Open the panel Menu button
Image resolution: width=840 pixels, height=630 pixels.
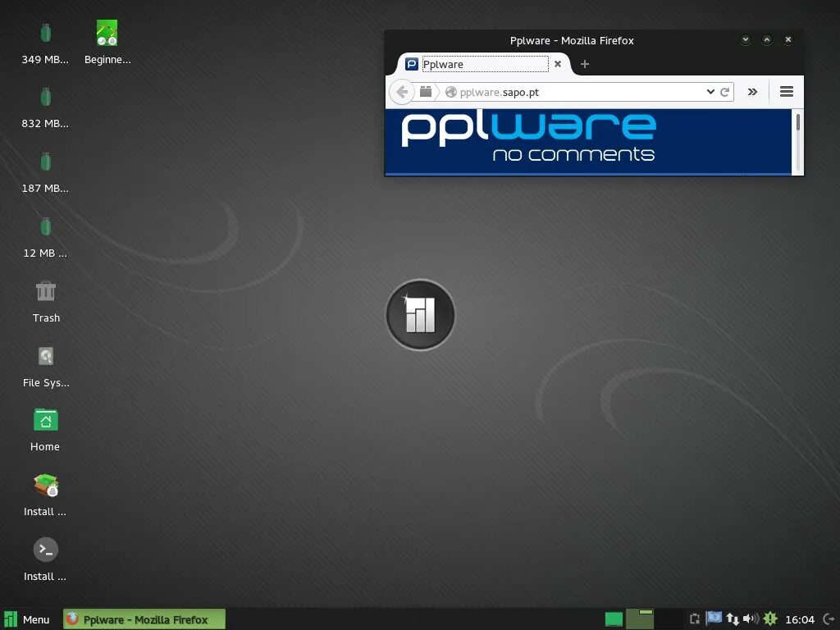click(x=28, y=619)
